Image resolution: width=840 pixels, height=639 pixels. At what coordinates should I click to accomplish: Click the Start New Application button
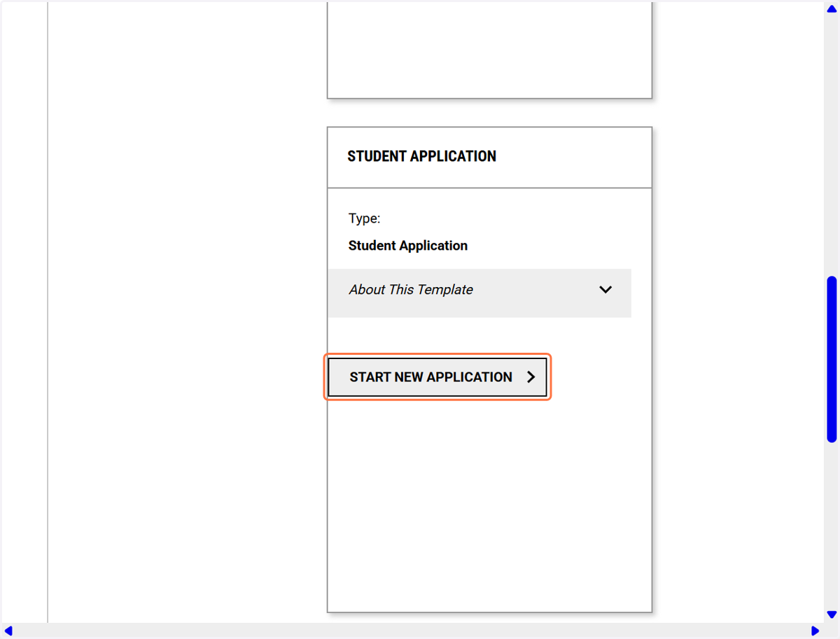[x=437, y=377]
